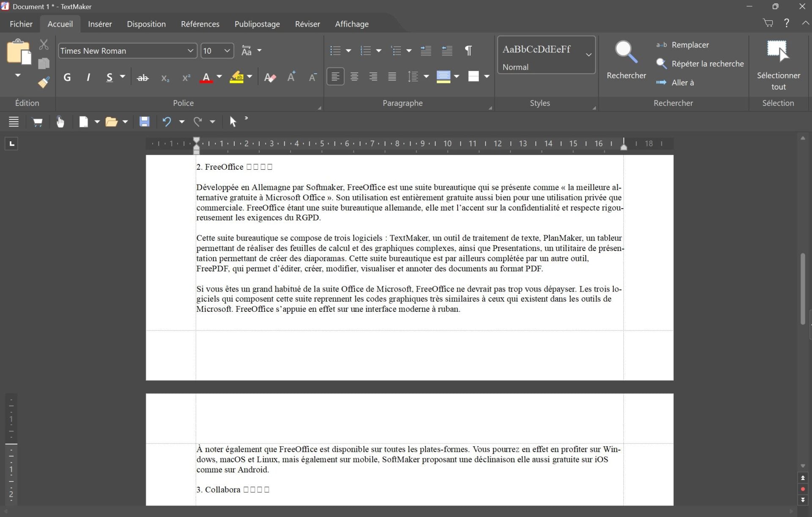Click Sélectionner tout
Screen dimensions: 812x517
click(778, 66)
